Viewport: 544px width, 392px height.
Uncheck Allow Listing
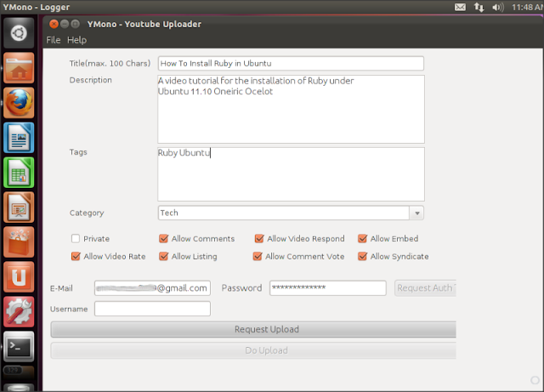tap(163, 256)
